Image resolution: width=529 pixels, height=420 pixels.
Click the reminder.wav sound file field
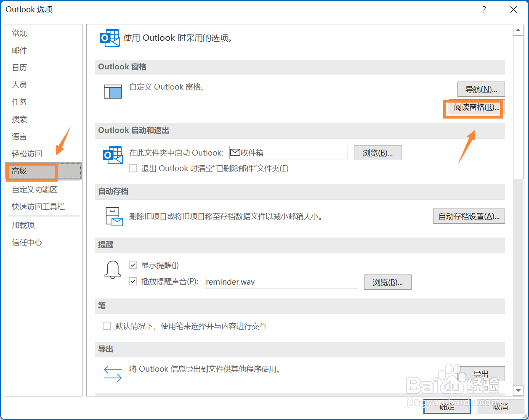281,282
